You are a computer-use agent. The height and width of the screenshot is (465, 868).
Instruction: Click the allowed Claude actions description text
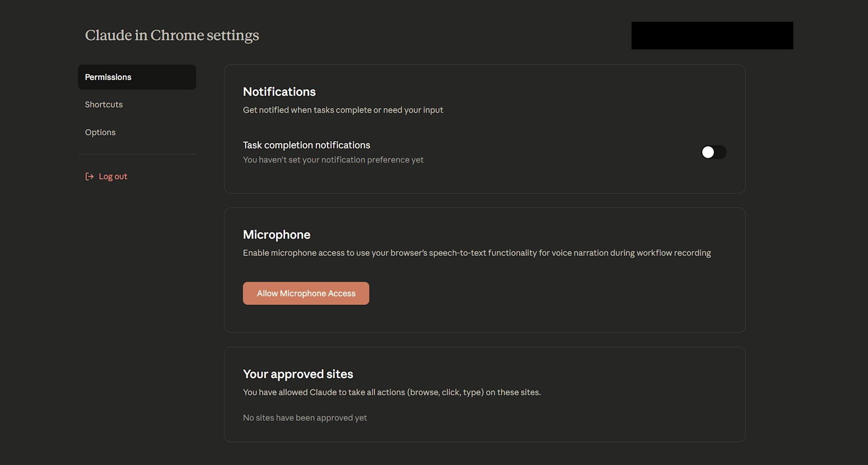391,393
